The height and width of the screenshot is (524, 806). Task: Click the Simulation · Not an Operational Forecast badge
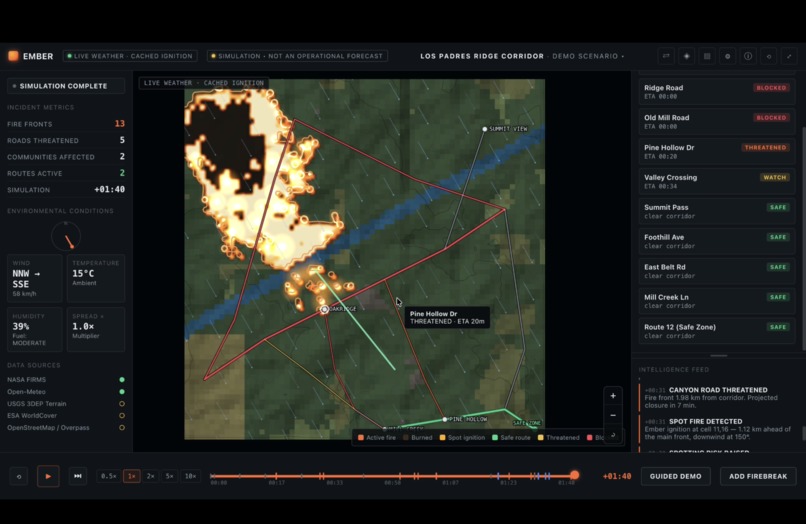click(297, 56)
